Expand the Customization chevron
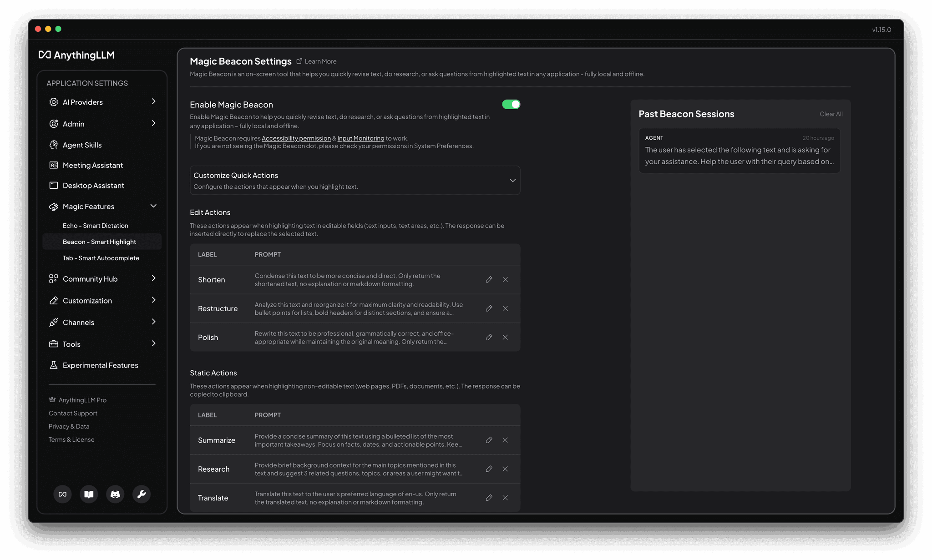This screenshot has width=932, height=560. click(x=153, y=300)
